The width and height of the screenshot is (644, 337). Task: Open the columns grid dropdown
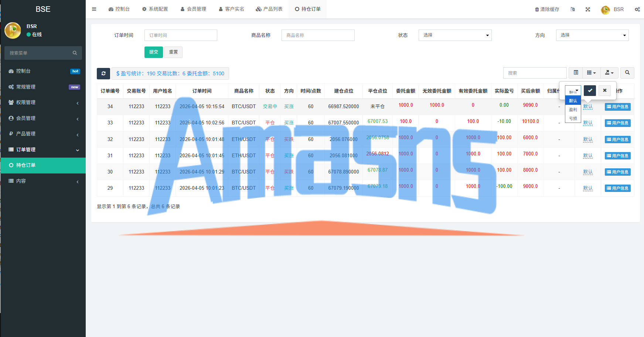592,73
